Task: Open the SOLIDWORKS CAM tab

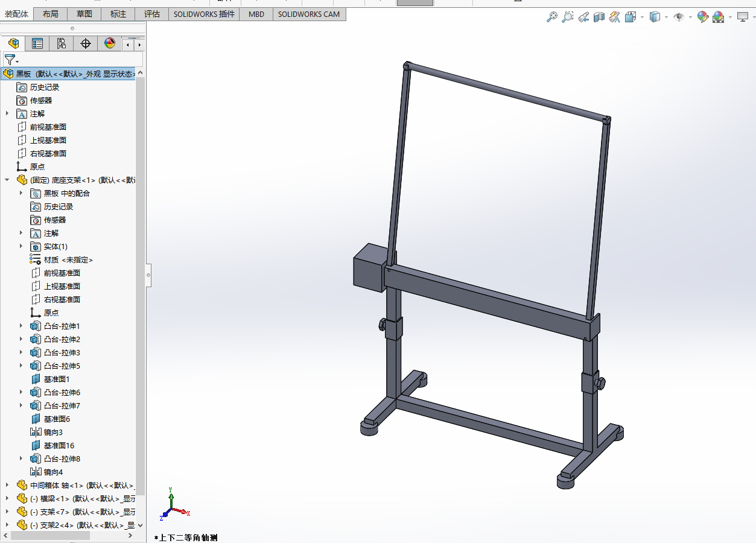Action: (309, 14)
